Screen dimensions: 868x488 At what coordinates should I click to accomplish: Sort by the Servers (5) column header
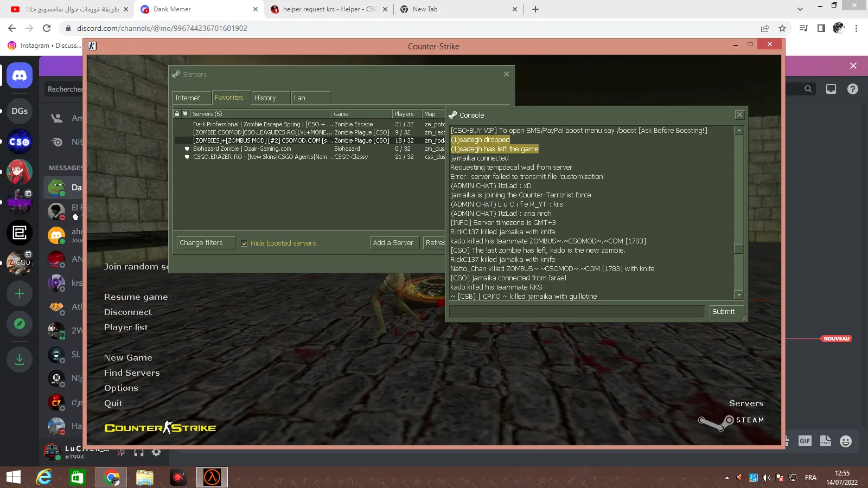(x=261, y=114)
